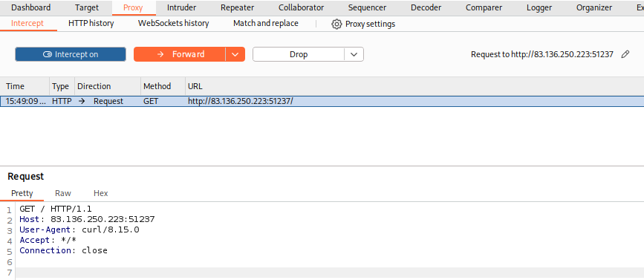The width and height of the screenshot is (644, 280).
Task: Switch to the Hex view tab
Action: coord(100,193)
